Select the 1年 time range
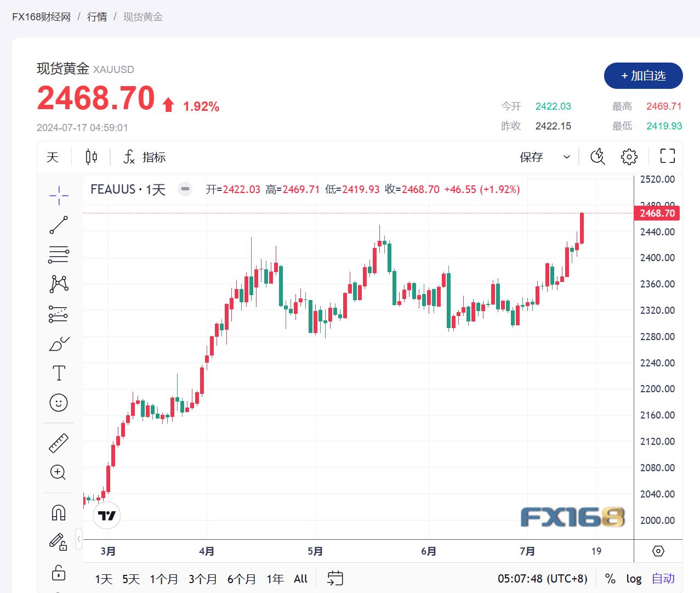 pos(275,579)
